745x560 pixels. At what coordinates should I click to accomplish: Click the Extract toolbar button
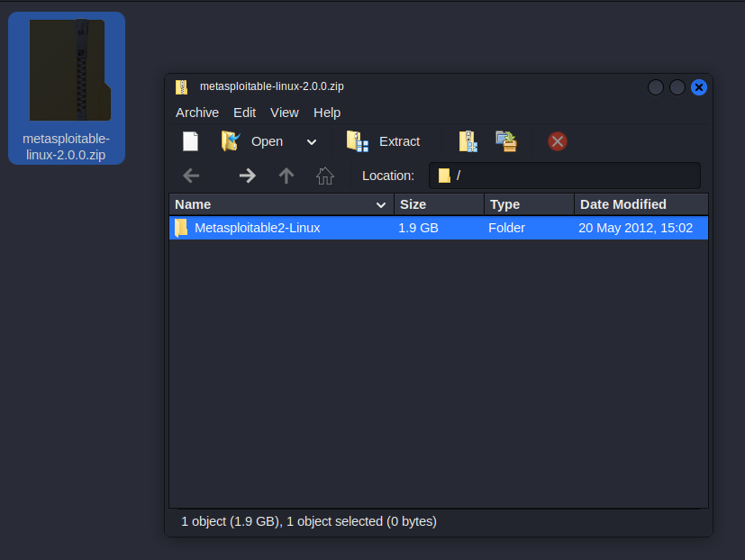click(x=384, y=141)
